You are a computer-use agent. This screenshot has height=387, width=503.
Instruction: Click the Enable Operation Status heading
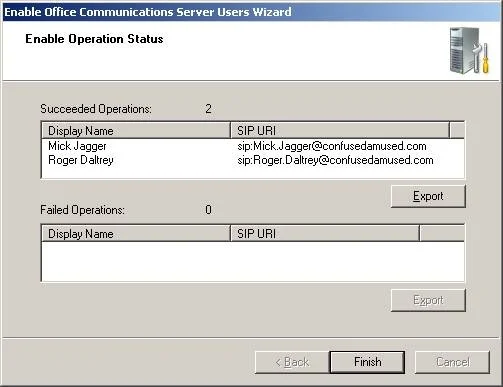coord(94,39)
